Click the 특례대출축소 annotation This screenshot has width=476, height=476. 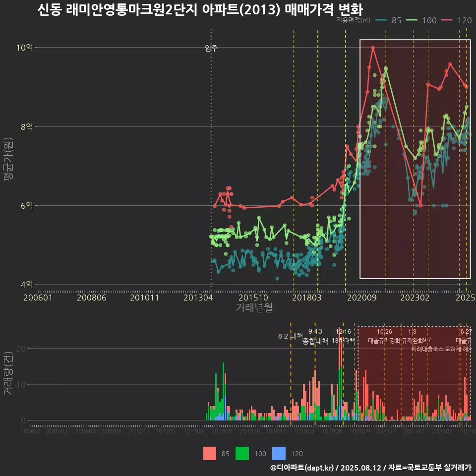(427, 349)
